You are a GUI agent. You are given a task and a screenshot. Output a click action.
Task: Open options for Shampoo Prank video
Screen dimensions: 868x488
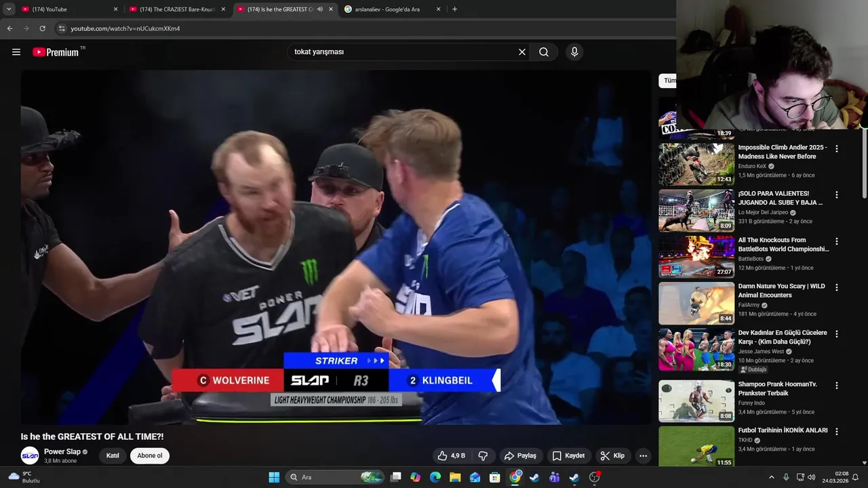click(837, 386)
